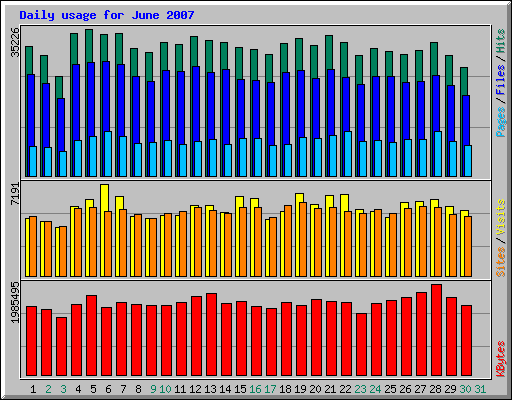Click day label 21 on the x-axis

pyautogui.click(x=330, y=389)
